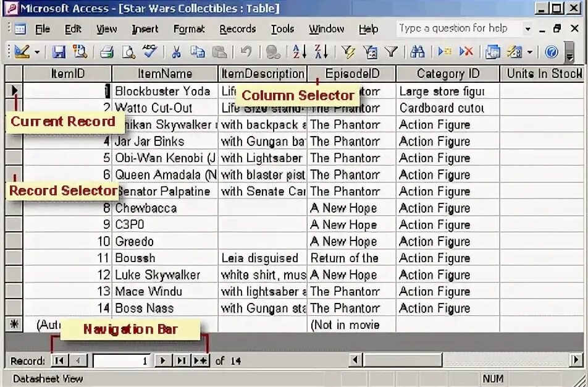Click the View design toolbar icon

pyautogui.click(x=22, y=52)
